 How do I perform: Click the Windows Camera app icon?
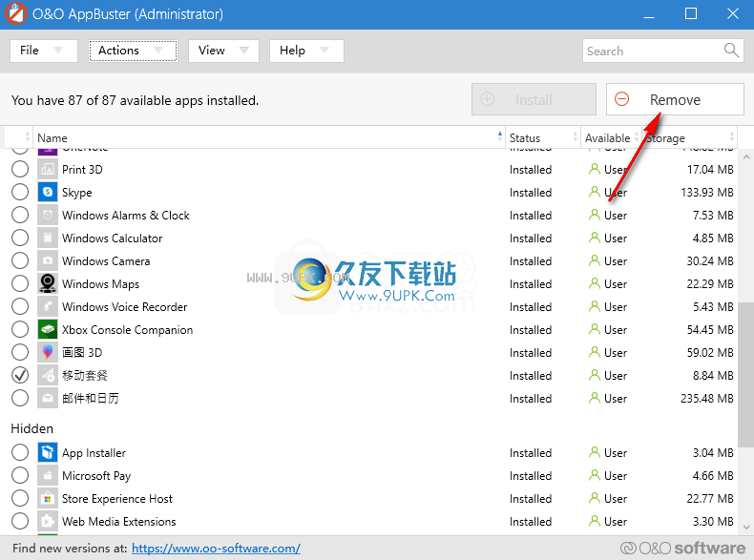pos(48,260)
